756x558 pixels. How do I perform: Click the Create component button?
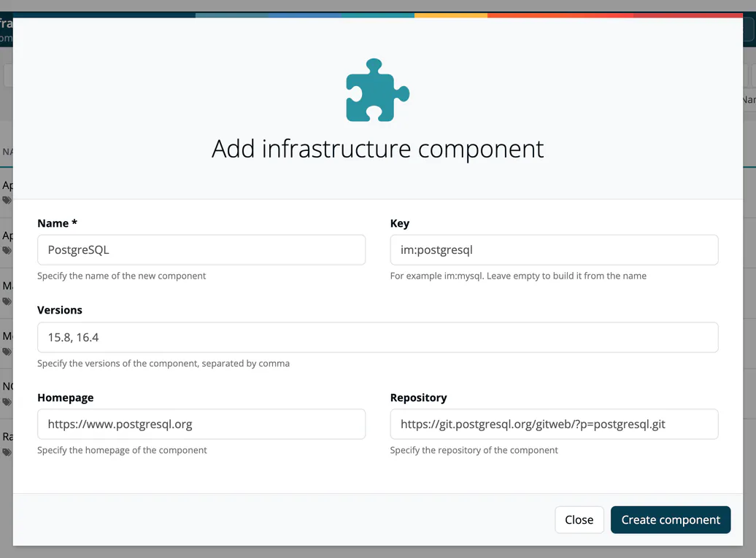click(x=670, y=520)
